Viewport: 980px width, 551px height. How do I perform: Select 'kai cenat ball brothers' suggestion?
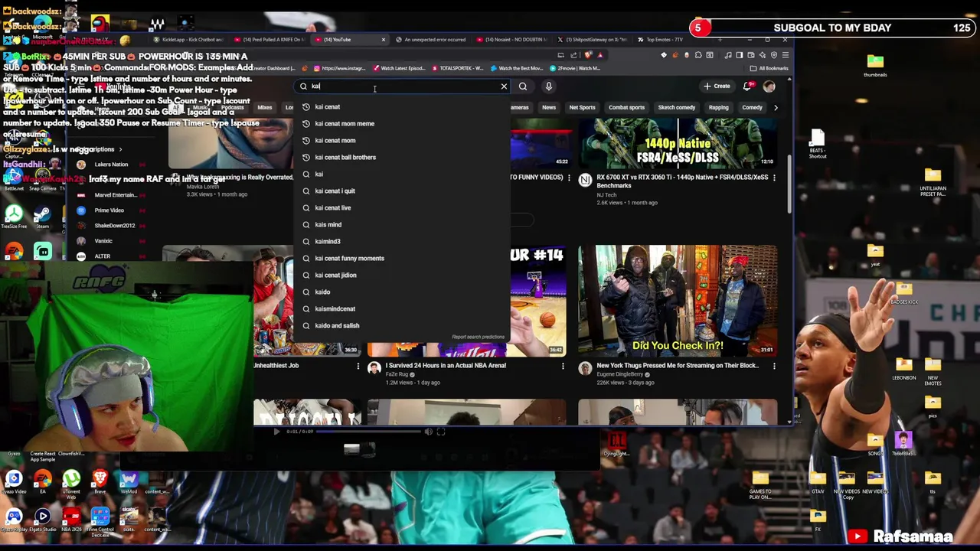(x=403, y=157)
